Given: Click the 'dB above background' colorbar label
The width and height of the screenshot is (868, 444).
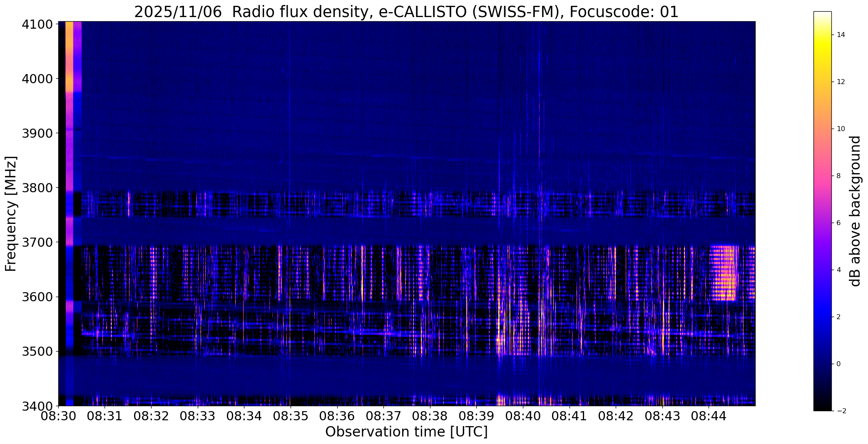Looking at the screenshot, I should pos(855,211).
